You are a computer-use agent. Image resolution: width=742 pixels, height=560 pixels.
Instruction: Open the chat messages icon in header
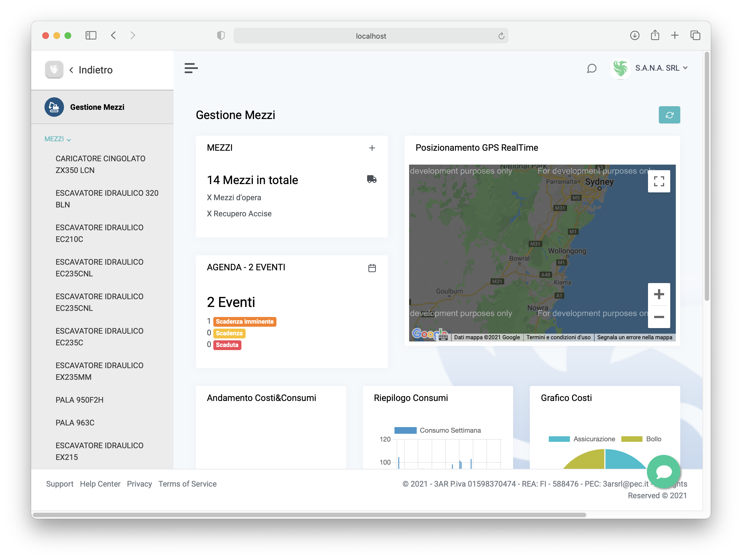[592, 68]
